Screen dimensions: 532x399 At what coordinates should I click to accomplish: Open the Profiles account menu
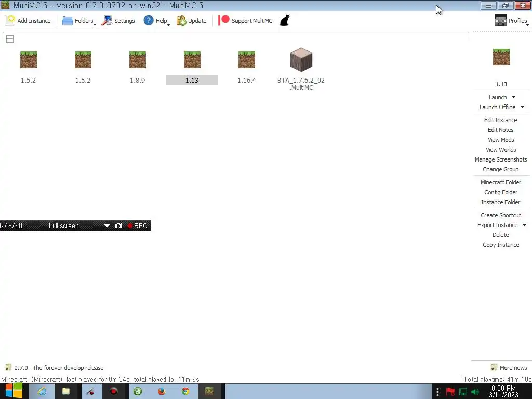tap(511, 21)
